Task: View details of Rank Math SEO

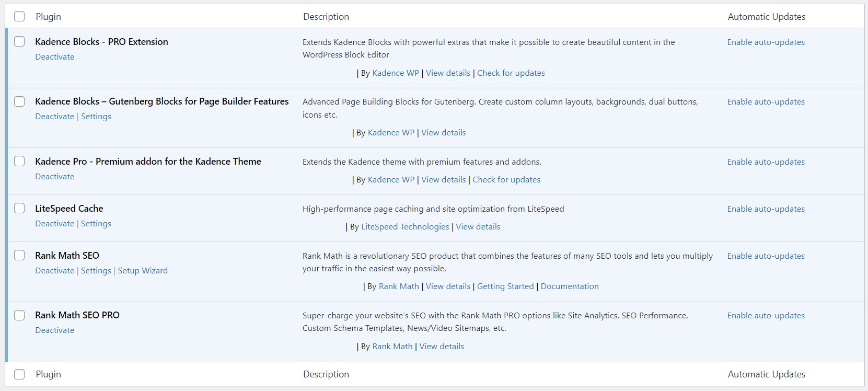Action: 448,286
